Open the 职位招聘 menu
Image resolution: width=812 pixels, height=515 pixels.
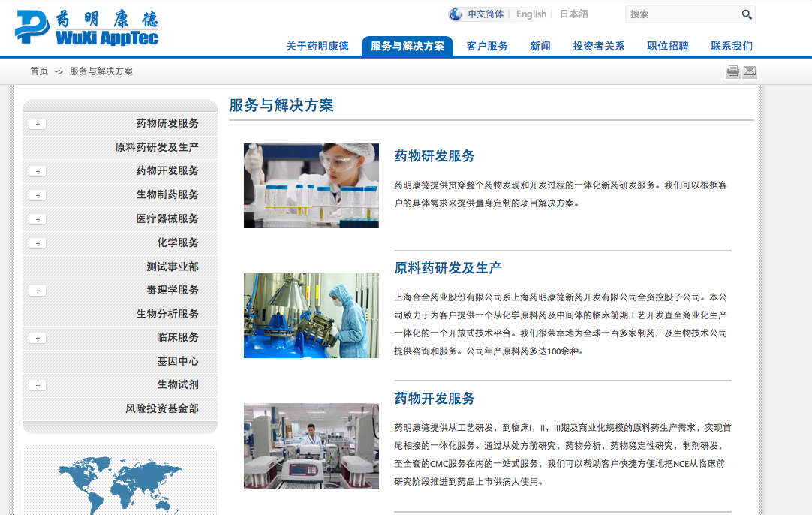coord(668,46)
